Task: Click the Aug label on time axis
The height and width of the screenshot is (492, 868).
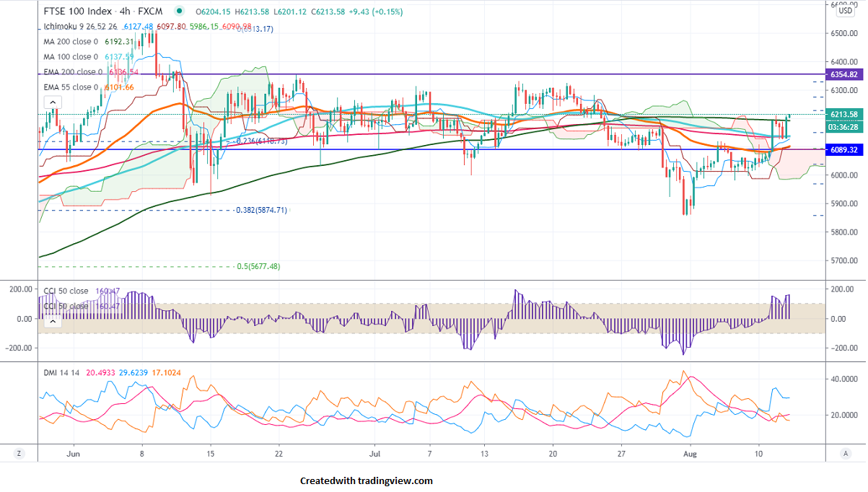Action: click(690, 454)
